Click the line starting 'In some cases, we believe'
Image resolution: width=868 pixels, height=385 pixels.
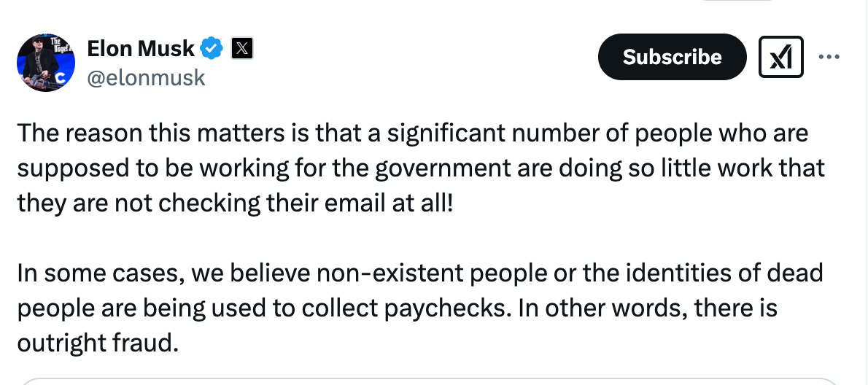420,273
